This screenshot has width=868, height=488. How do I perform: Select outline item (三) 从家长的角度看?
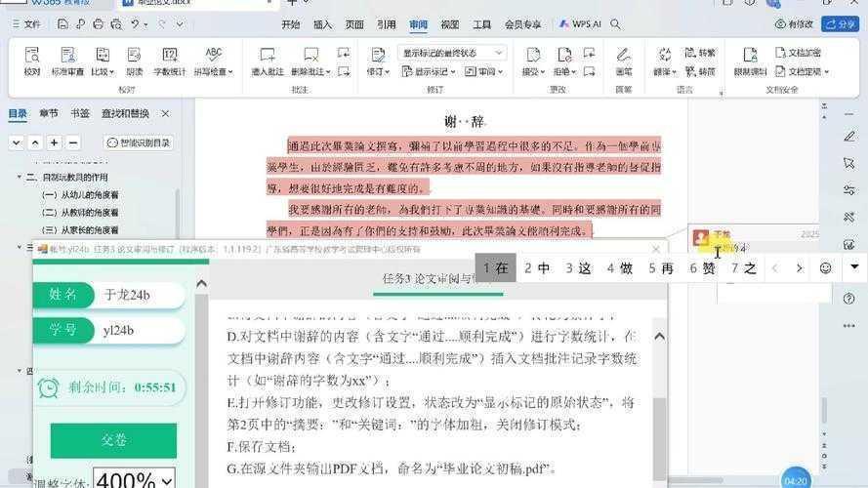80,229
